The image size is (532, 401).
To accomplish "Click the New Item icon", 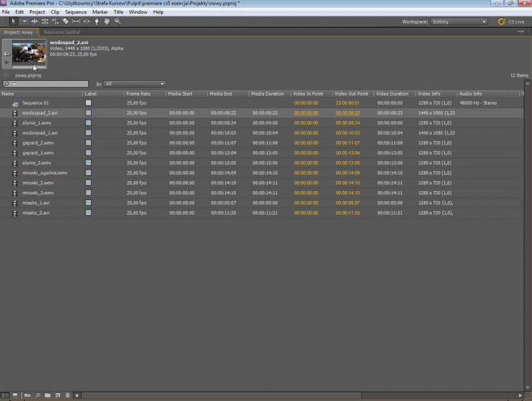I will (57, 396).
